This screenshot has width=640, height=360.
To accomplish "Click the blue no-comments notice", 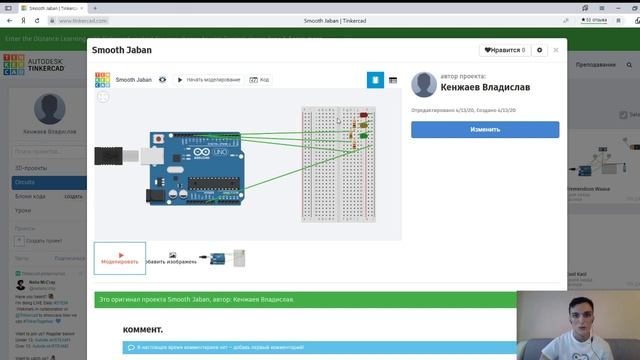I will (x=320, y=347).
